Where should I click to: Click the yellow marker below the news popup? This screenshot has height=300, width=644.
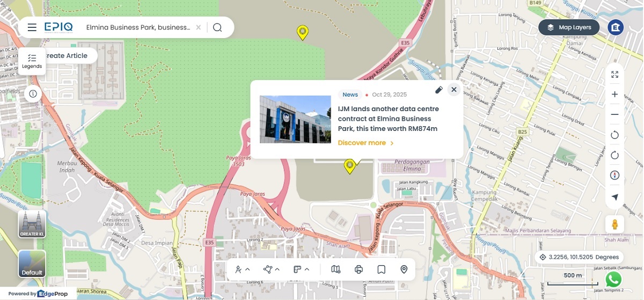349,166
